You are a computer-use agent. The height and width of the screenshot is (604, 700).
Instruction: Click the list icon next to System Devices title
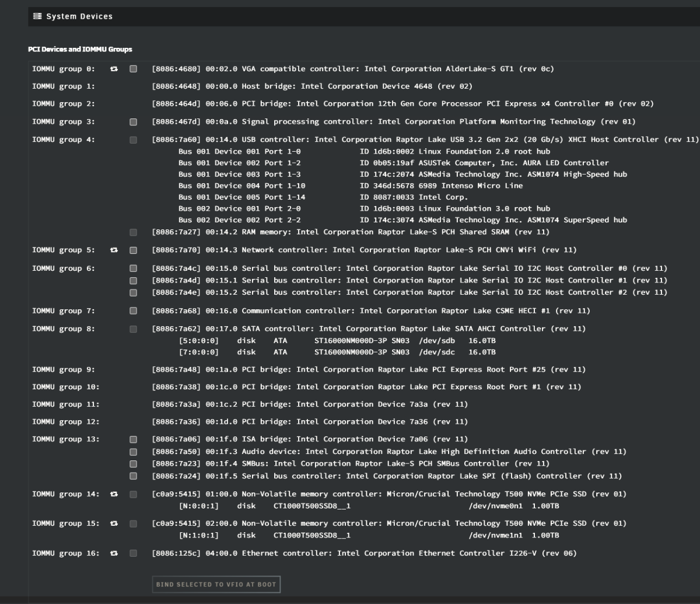[38, 16]
